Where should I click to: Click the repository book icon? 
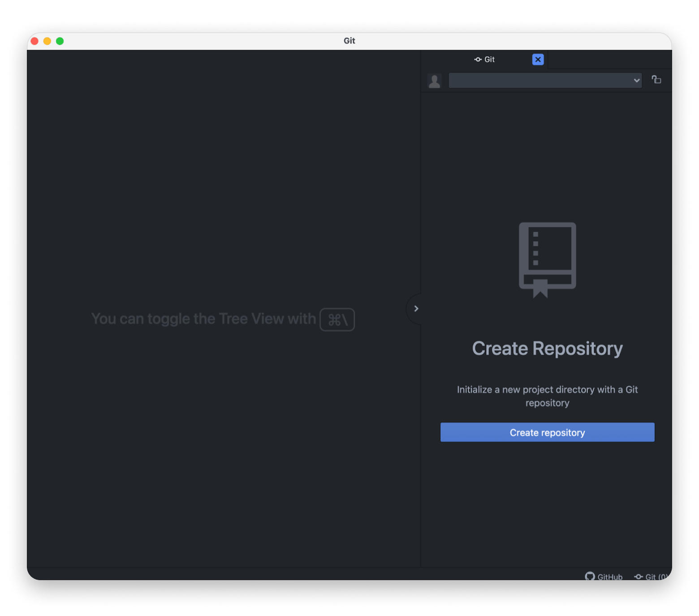547,260
